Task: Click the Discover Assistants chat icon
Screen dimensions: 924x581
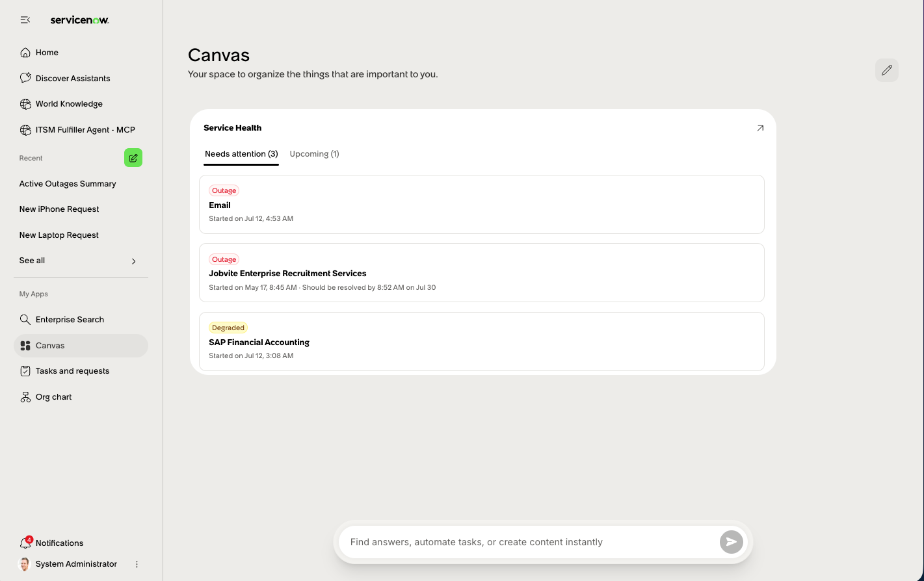Action: tap(25, 78)
